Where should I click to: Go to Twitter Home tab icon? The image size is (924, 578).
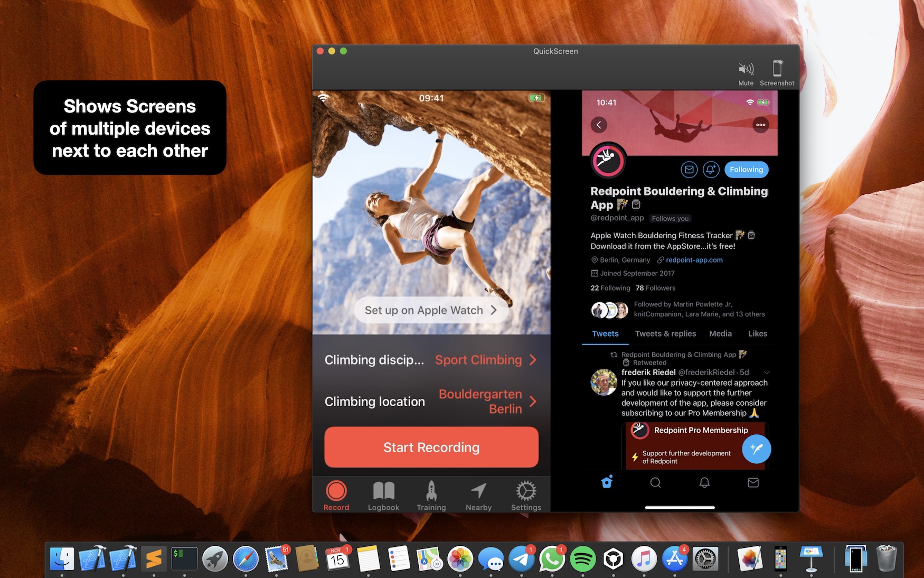pyautogui.click(x=607, y=482)
